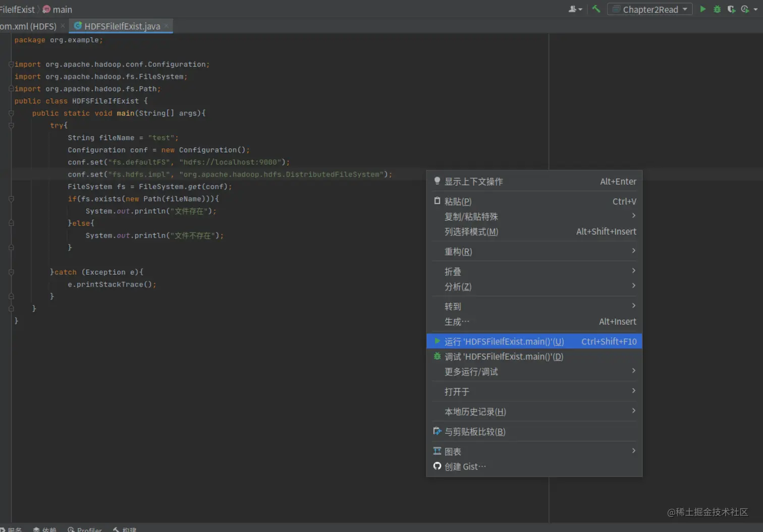Switch to the pom.xml (HDFS) tab
This screenshot has height=532, width=763.
[x=28, y=26]
